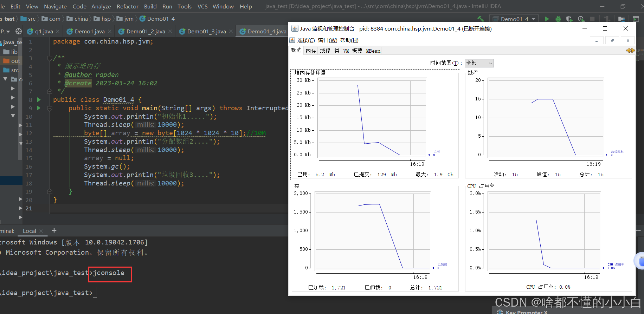This screenshot has height=314, width=644.
Task: Select the src folder in project tree
Action: (x=11, y=70)
